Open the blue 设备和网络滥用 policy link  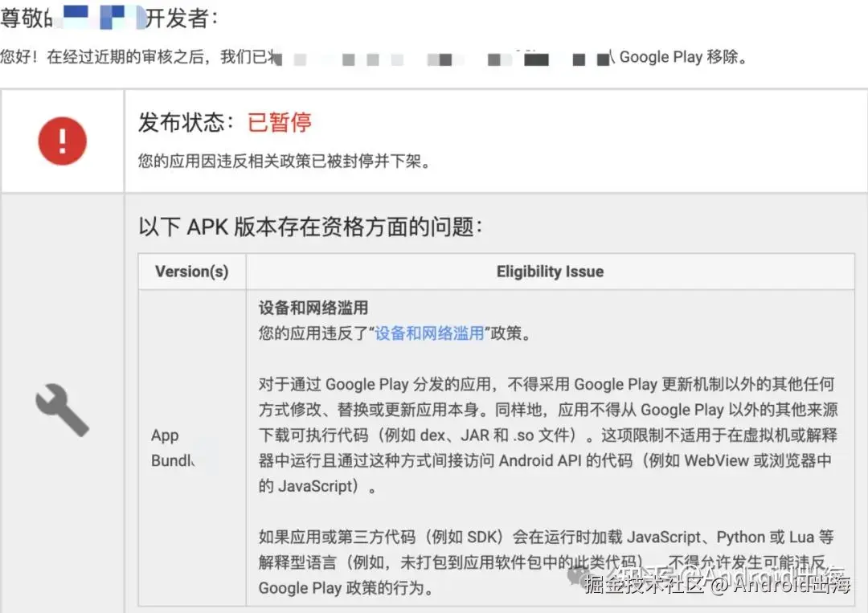(429, 333)
